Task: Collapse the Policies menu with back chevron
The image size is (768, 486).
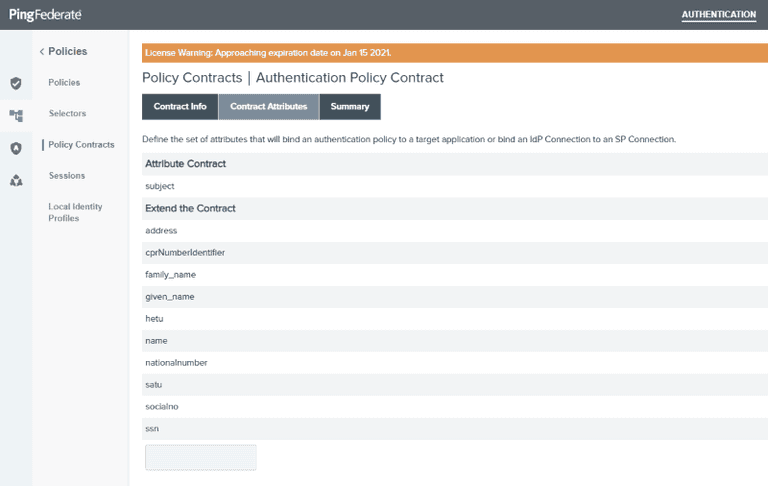Action: pyautogui.click(x=43, y=51)
